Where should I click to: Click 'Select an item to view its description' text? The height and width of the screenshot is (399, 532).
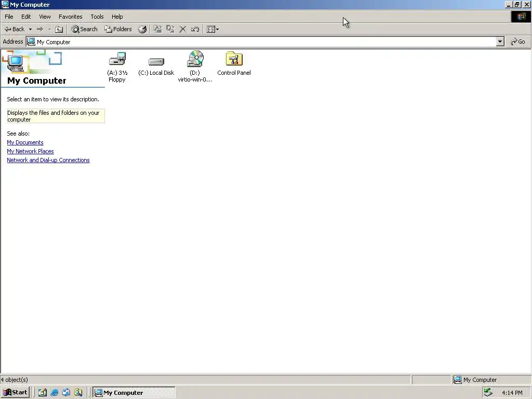[x=53, y=99]
